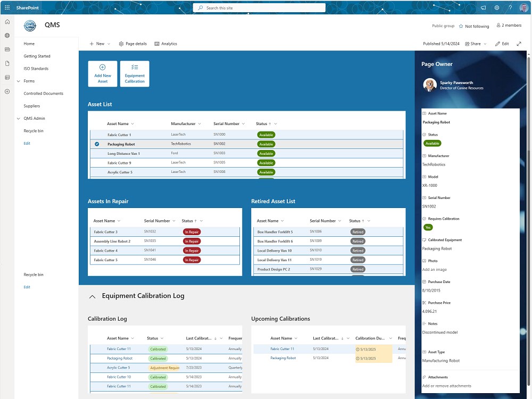Open the Equipment Calibration quick link
The image size is (532, 399).
[134, 73]
